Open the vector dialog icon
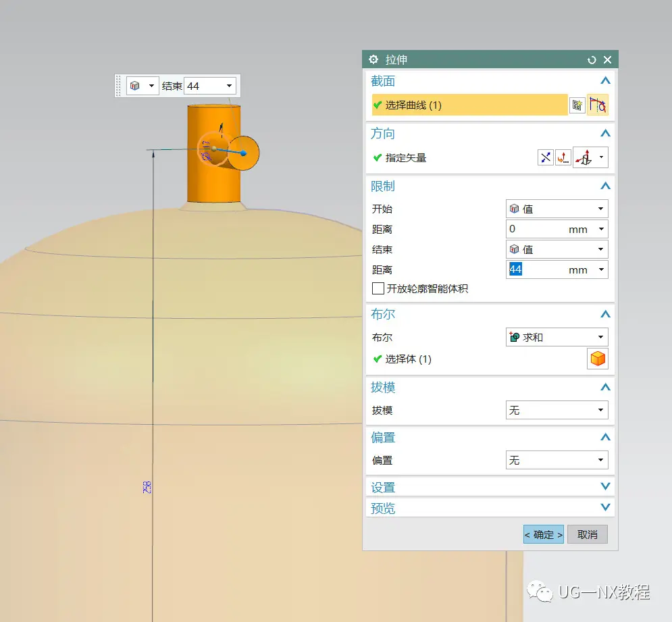Screen dimensions: 672x622 563,158
